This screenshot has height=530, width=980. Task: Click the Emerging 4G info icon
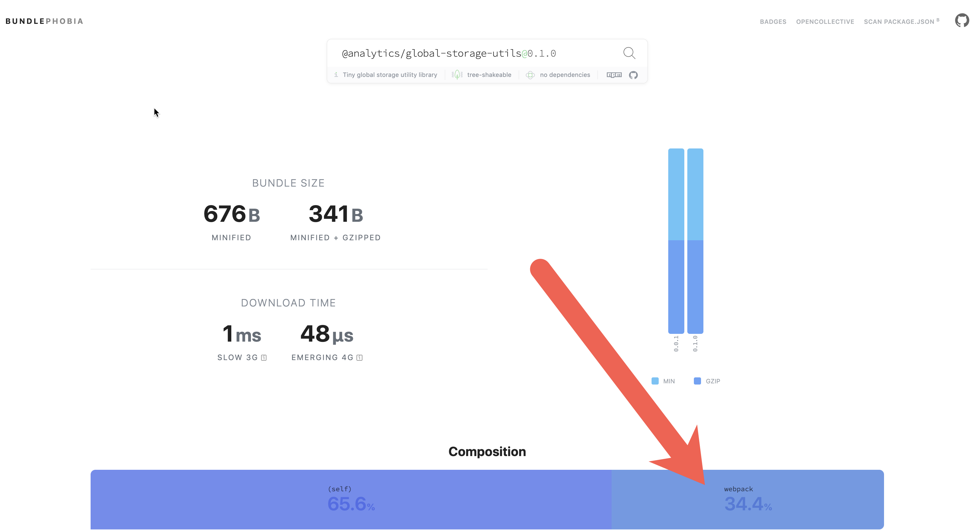click(359, 358)
